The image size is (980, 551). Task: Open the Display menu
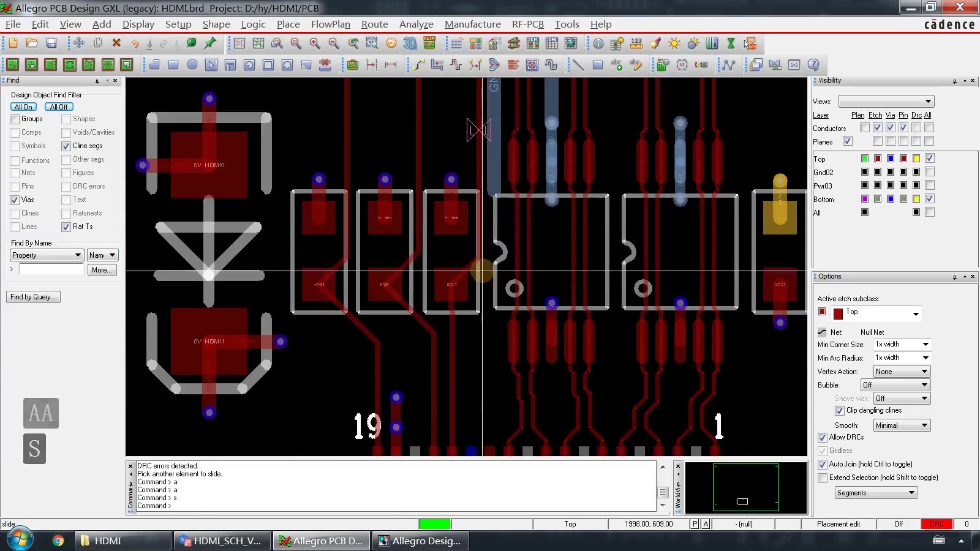138,24
